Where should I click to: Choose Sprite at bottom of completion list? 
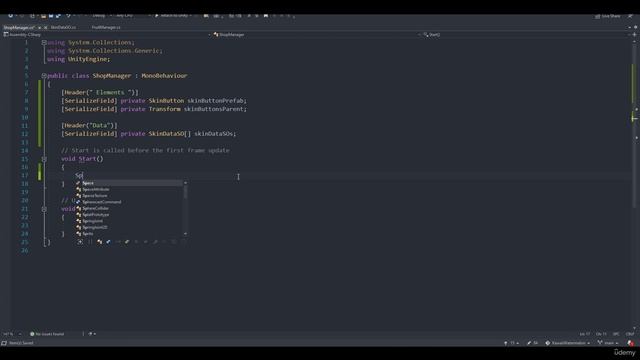click(x=129, y=233)
